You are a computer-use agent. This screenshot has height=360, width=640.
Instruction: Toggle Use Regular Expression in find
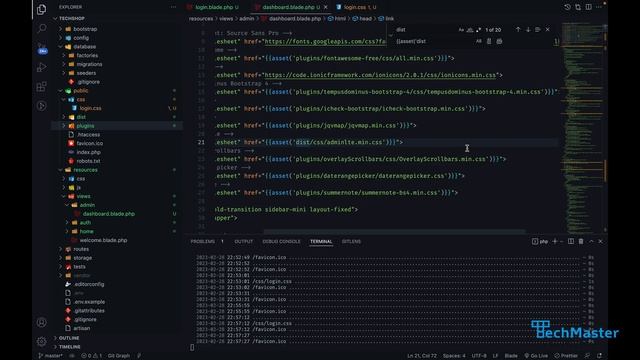pos(478,29)
